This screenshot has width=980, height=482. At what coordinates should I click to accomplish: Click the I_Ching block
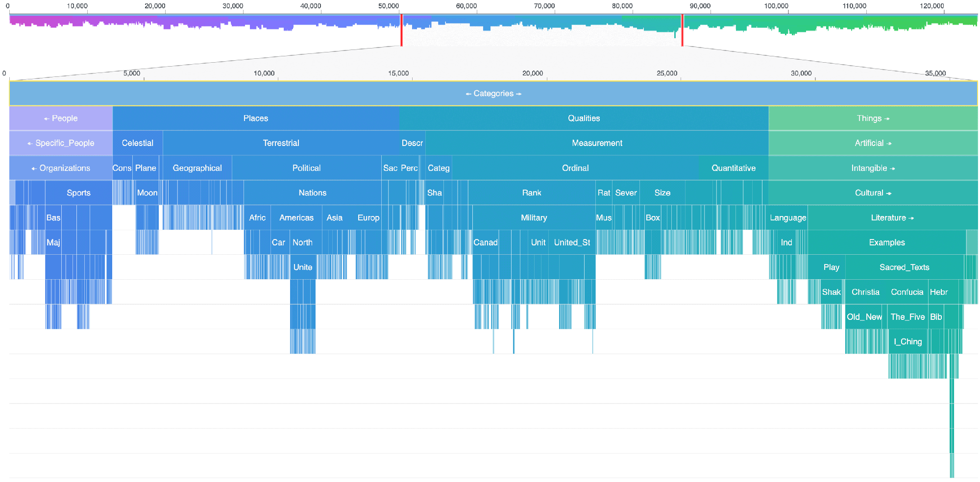coord(907,342)
